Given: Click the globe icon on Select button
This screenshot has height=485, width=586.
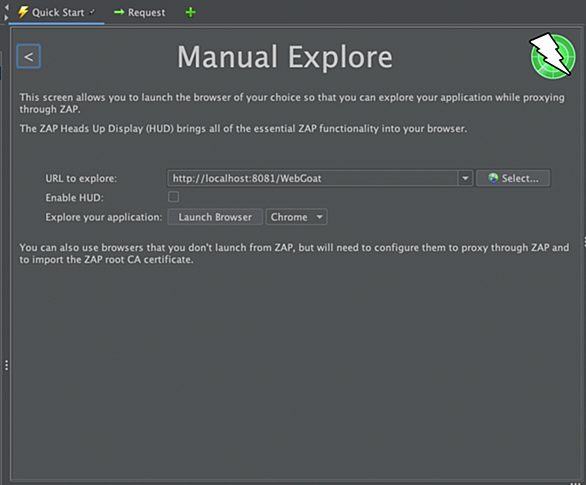Looking at the screenshot, I should point(493,178).
